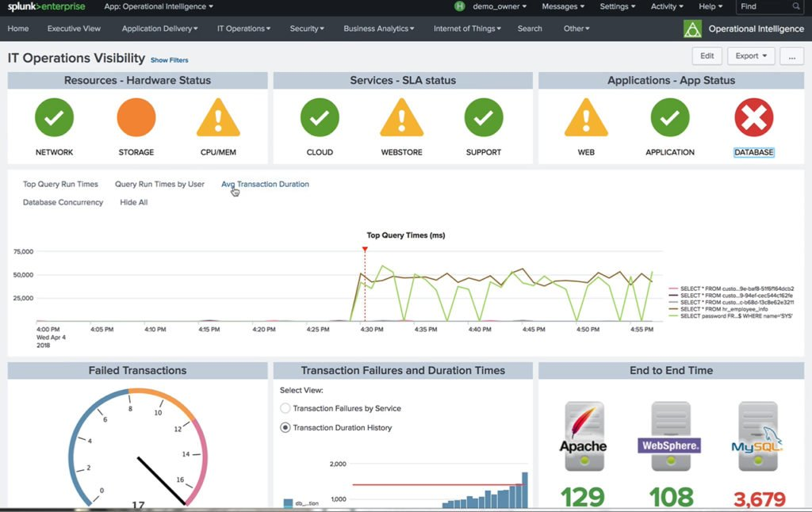
Task: Click the Storage orange circle status icon
Action: 136,117
